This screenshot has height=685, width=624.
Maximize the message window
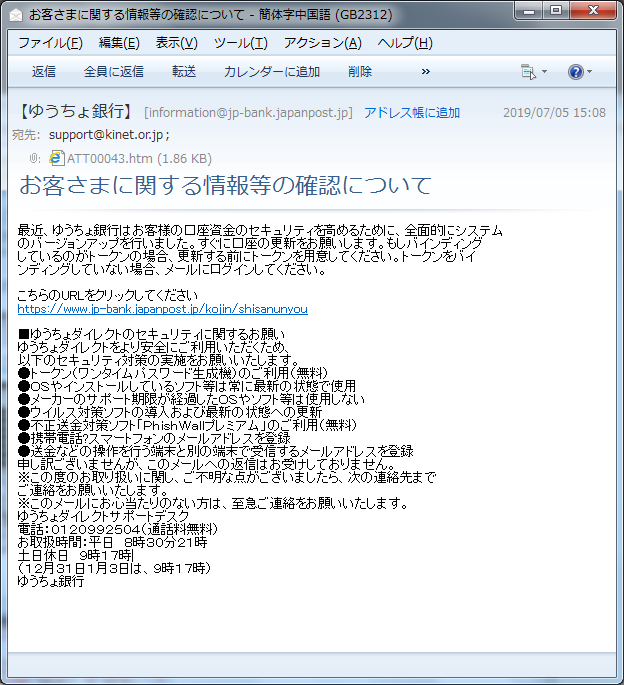point(556,11)
